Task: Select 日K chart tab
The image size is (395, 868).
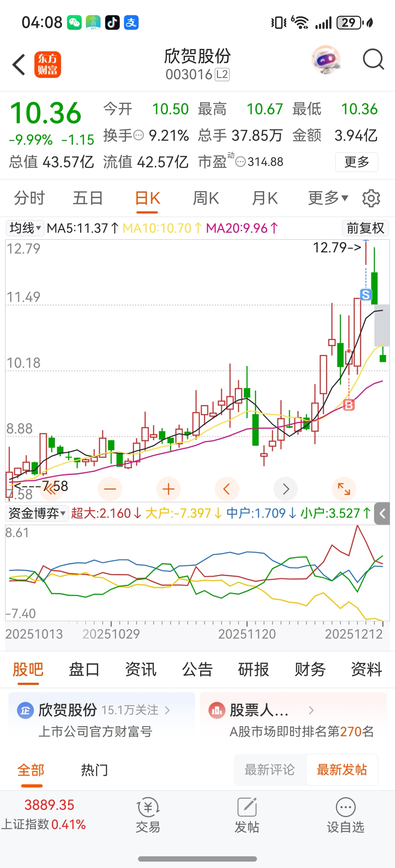Action: pyautogui.click(x=147, y=198)
